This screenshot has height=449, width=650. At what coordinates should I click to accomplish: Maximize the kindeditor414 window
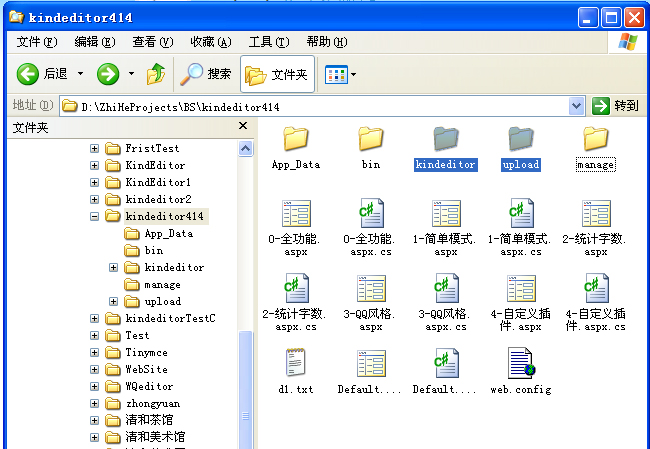[x=611, y=18]
